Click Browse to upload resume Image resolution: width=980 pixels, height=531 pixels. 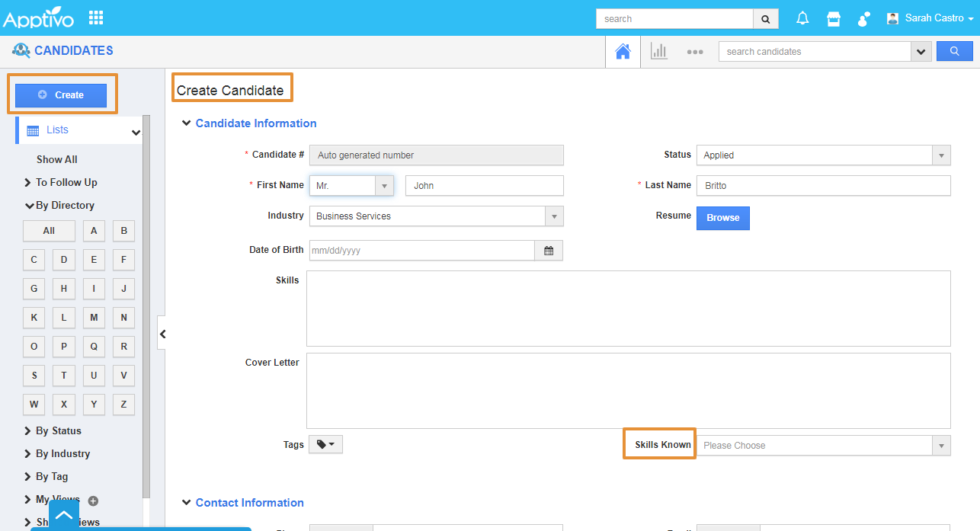tap(722, 218)
